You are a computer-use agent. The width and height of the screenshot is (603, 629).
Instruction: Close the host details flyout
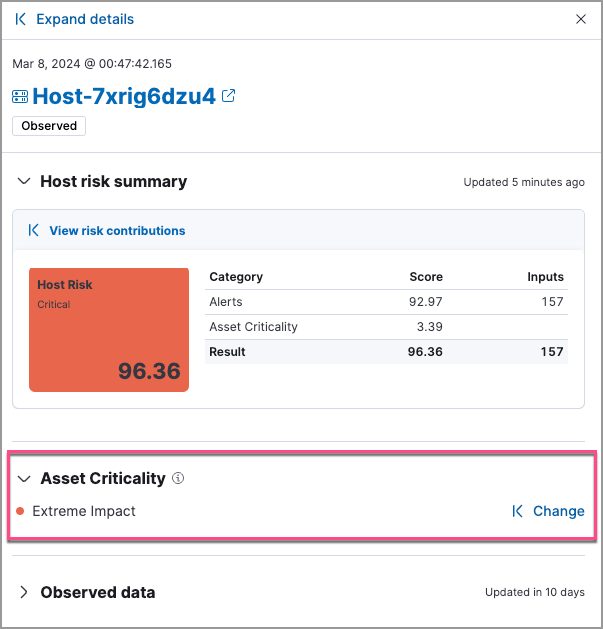coord(581,19)
